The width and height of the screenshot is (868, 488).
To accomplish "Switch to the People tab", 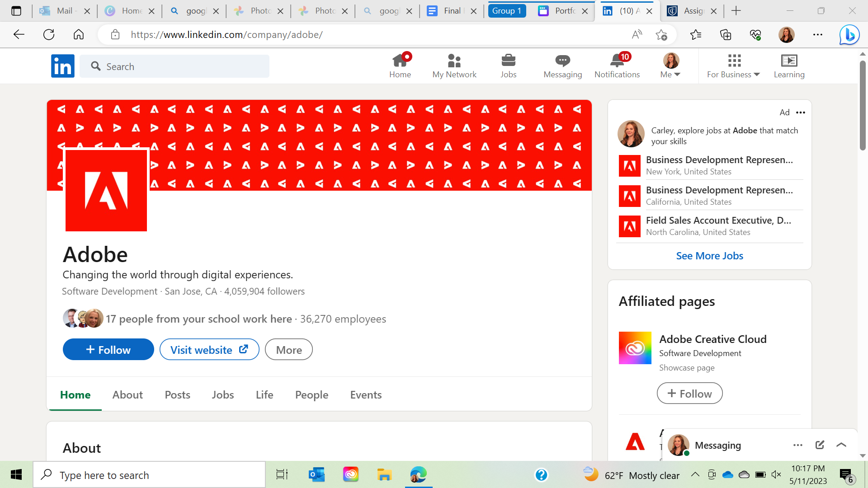I will tap(311, 394).
